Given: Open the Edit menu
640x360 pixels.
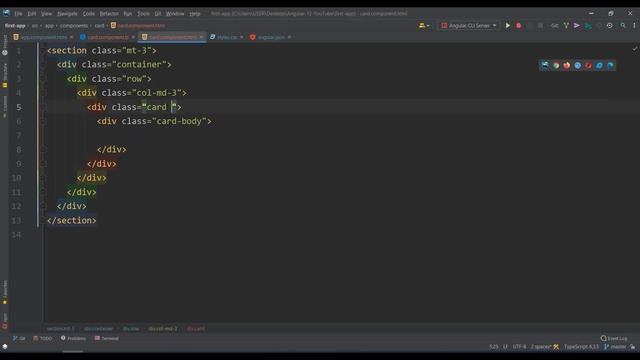Looking at the screenshot, I should pos(31,13).
